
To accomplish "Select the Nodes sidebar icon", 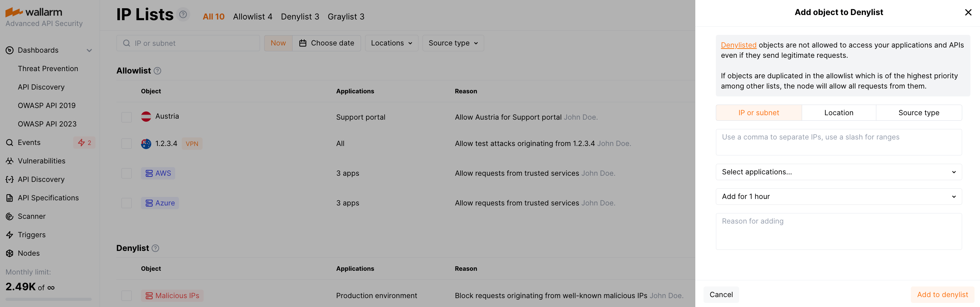I will [x=10, y=253].
